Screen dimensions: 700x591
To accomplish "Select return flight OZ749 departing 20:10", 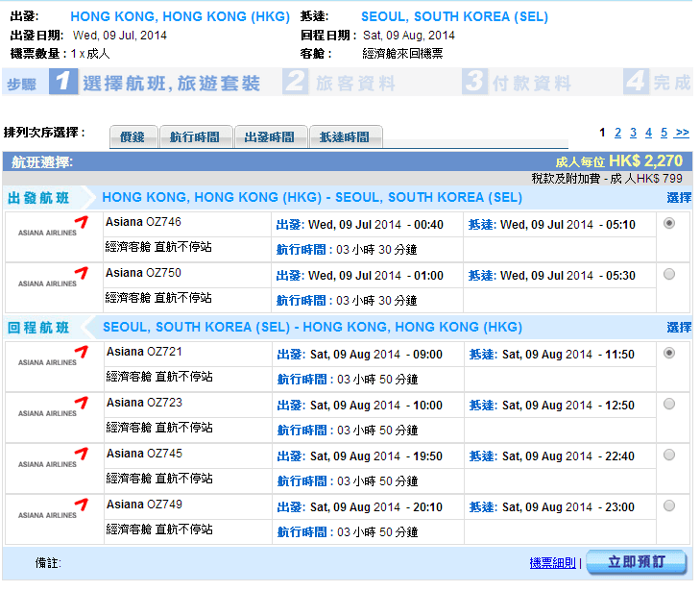I will [x=668, y=505].
